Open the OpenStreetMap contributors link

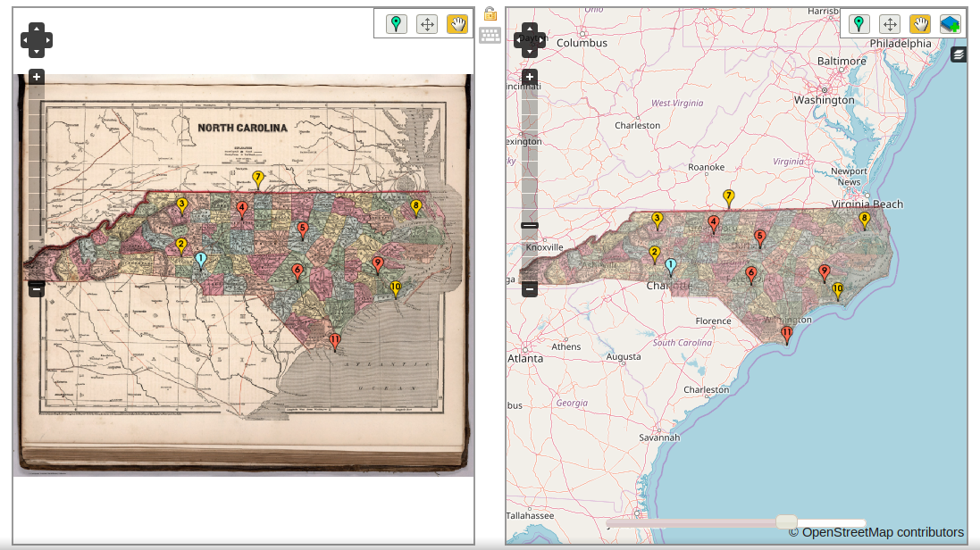click(x=883, y=532)
